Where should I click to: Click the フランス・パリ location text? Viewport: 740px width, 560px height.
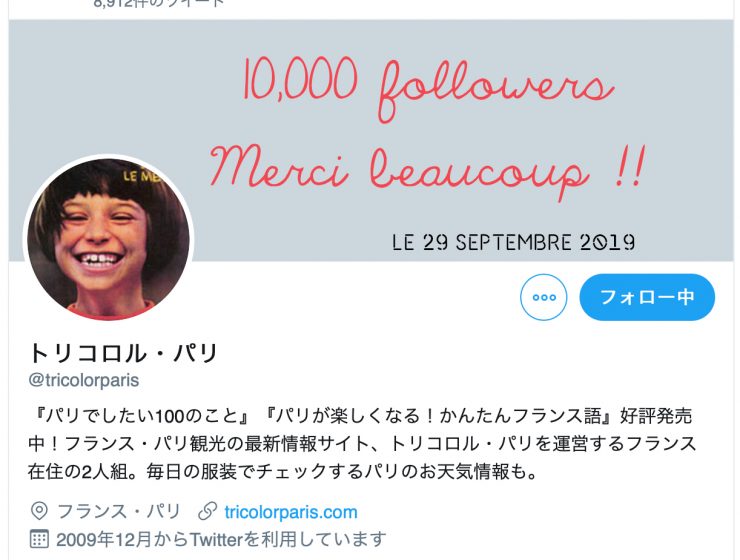click(x=119, y=512)
